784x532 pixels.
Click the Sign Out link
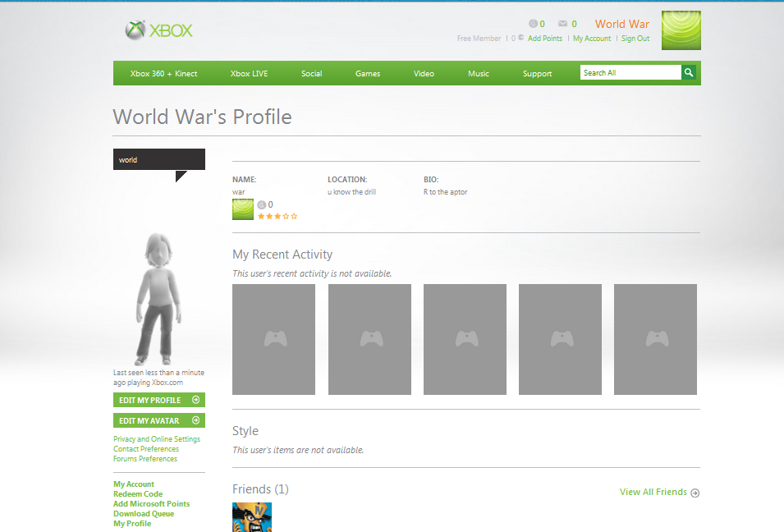point(635,39)
